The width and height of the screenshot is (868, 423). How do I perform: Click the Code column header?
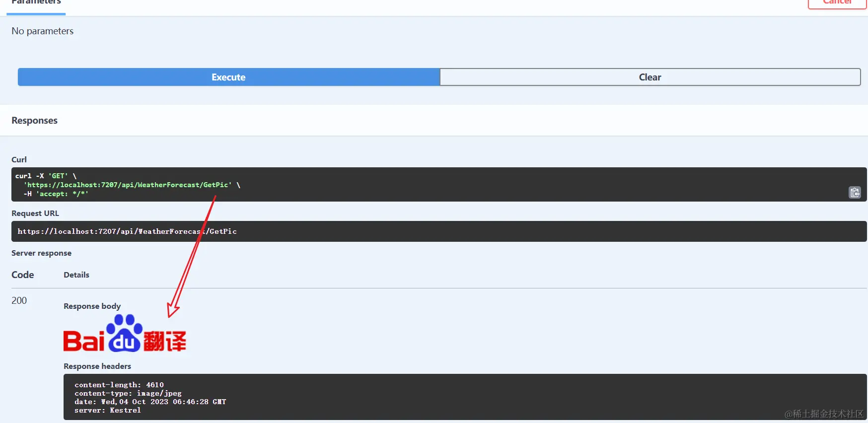(x=23, y=275)
